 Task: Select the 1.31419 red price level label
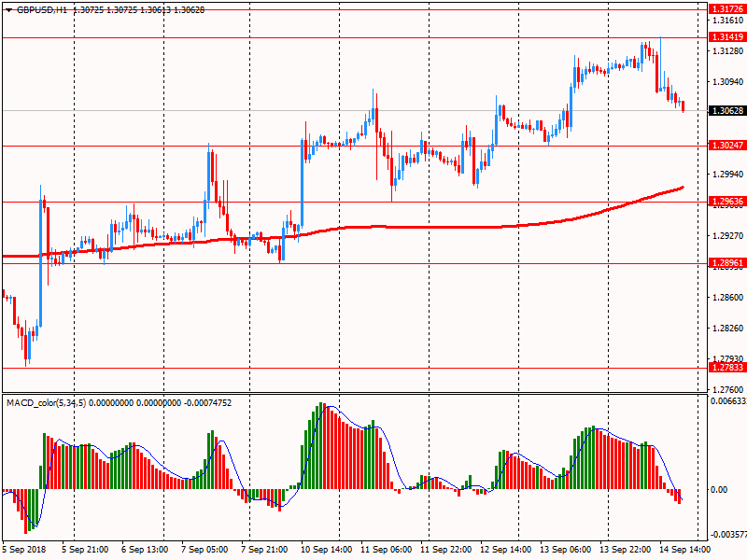coord(727,37)
